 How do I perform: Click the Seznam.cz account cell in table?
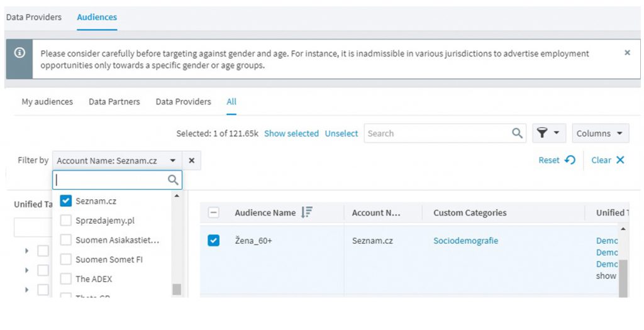pyautogui.click(x=372, y=241)
